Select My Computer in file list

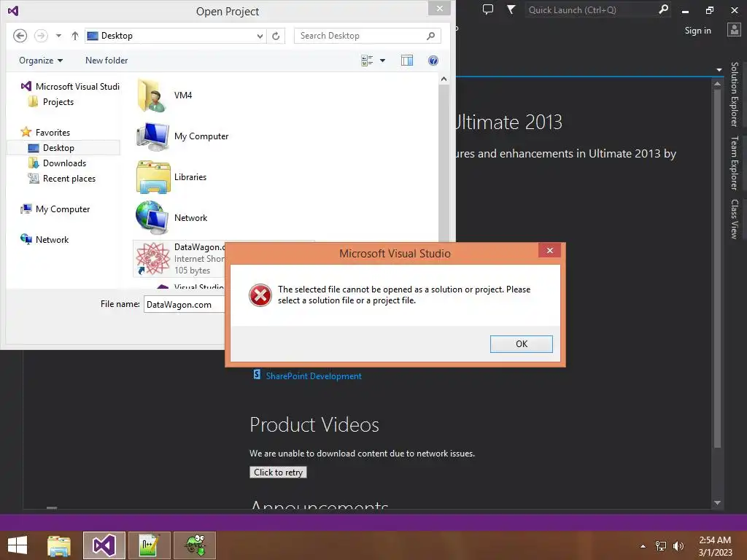click(182, 136)
